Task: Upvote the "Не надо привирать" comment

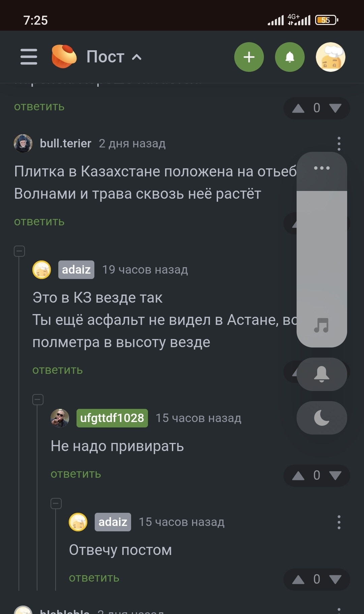Action: pyautogui.click(x=298, y=476)
